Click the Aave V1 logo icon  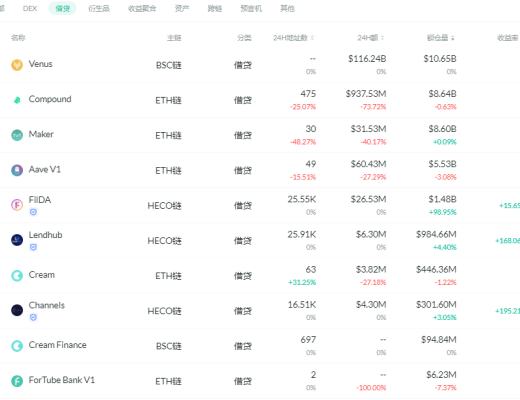click(x=17, y=170)
